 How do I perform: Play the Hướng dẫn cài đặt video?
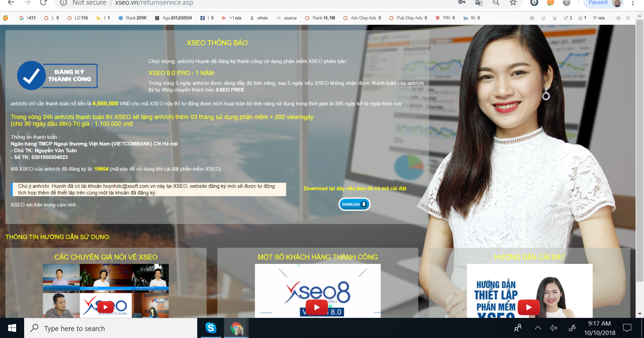click(x=529, y=307)
